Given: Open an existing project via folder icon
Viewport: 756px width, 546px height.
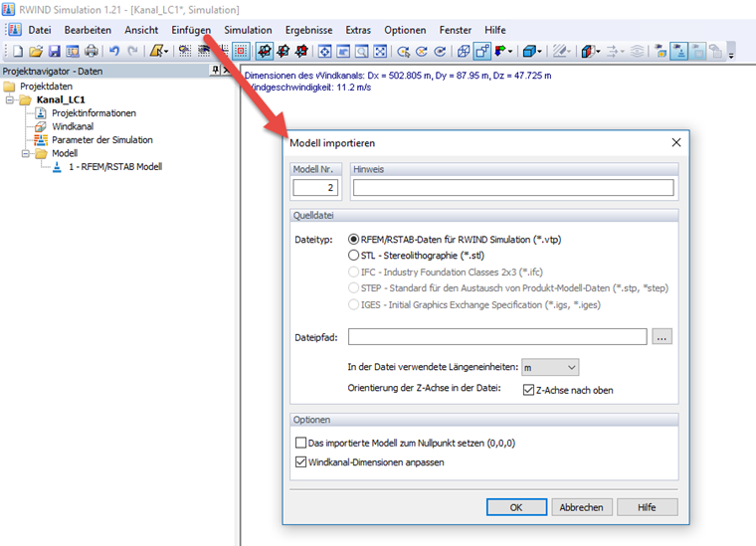Looking at the screenshot, I should pyautogui.click(x=36, y=51).
